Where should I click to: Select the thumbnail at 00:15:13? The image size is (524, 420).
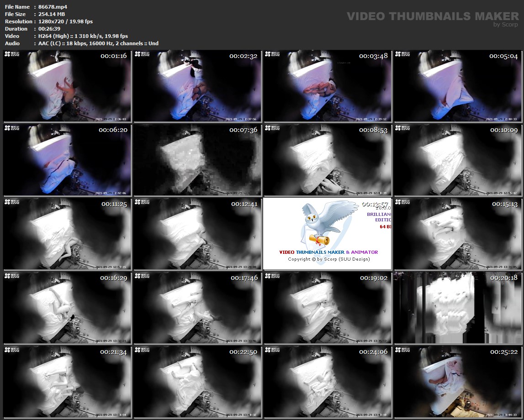[x=458, y=235]
